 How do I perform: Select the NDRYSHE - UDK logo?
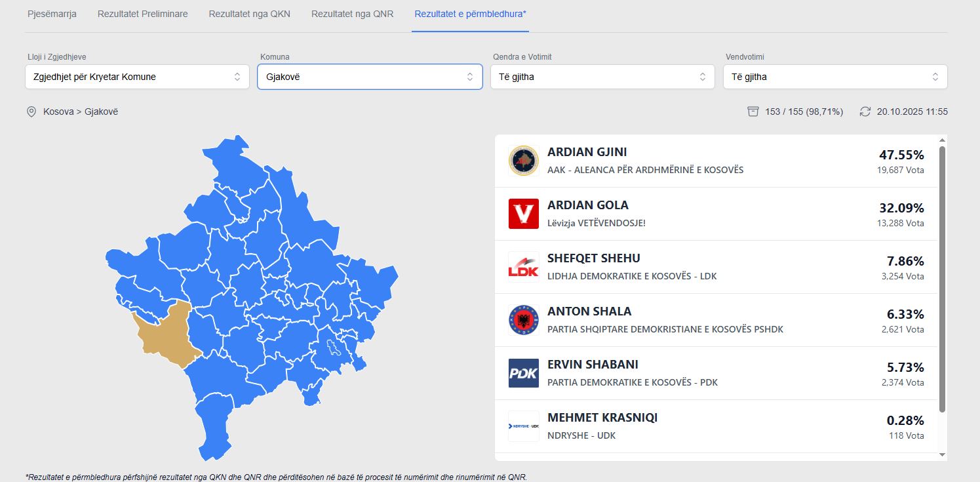coord(522,426)
